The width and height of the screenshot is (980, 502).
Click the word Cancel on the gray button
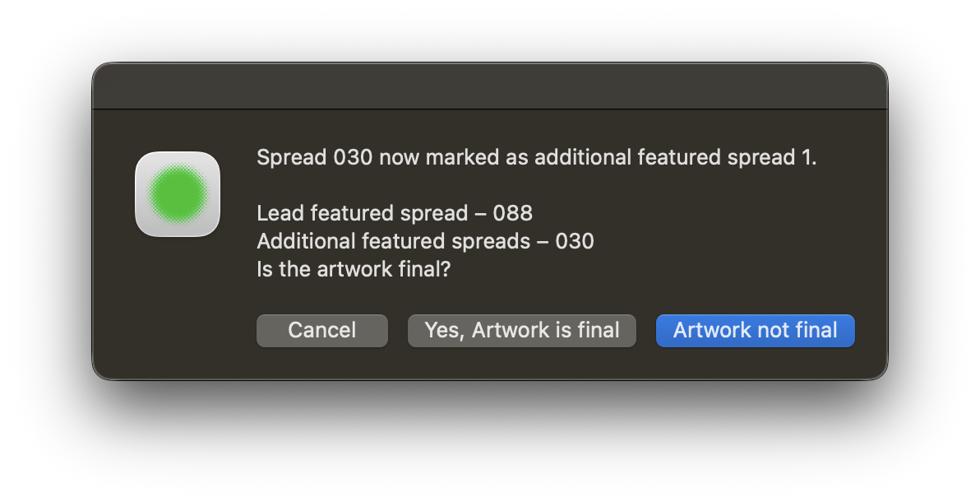pos(322,331)
